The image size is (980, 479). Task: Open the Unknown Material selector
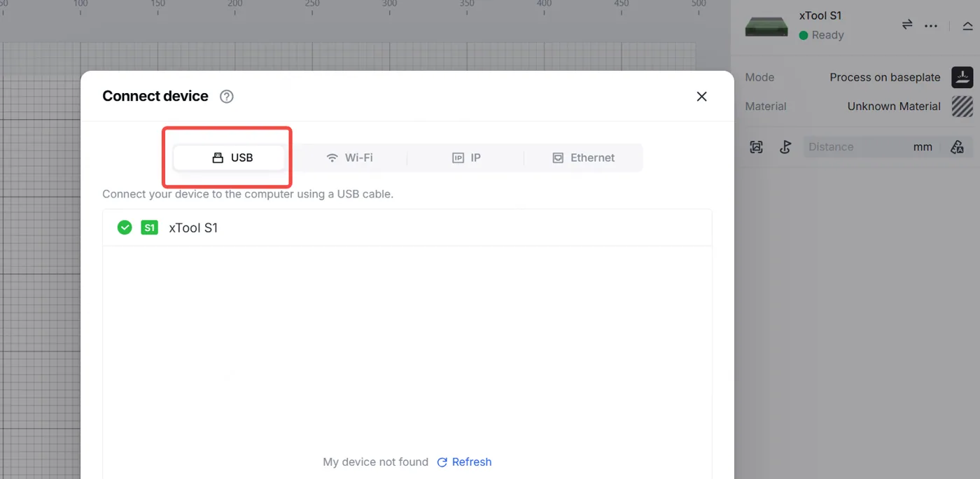coord(894,106)
